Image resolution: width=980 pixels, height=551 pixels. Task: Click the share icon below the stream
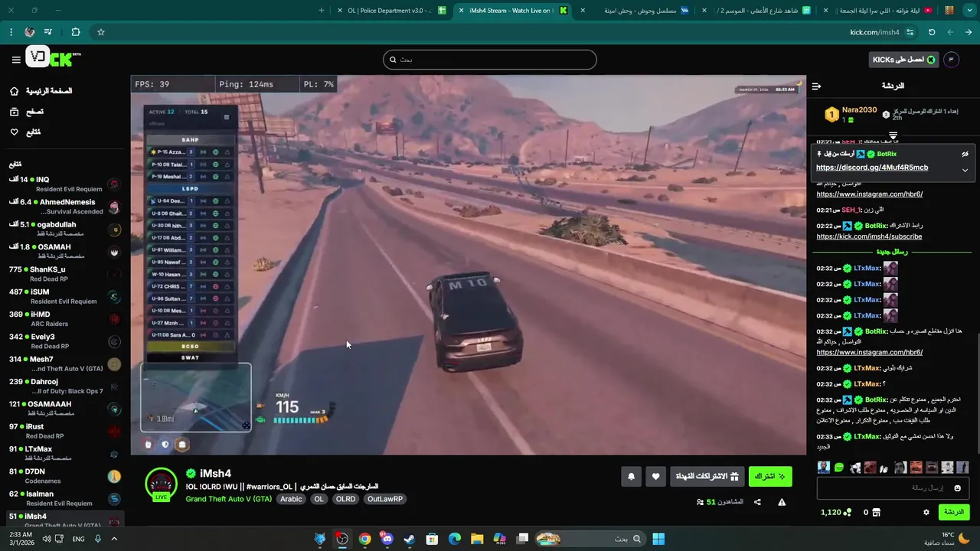[x=757, y=502]
